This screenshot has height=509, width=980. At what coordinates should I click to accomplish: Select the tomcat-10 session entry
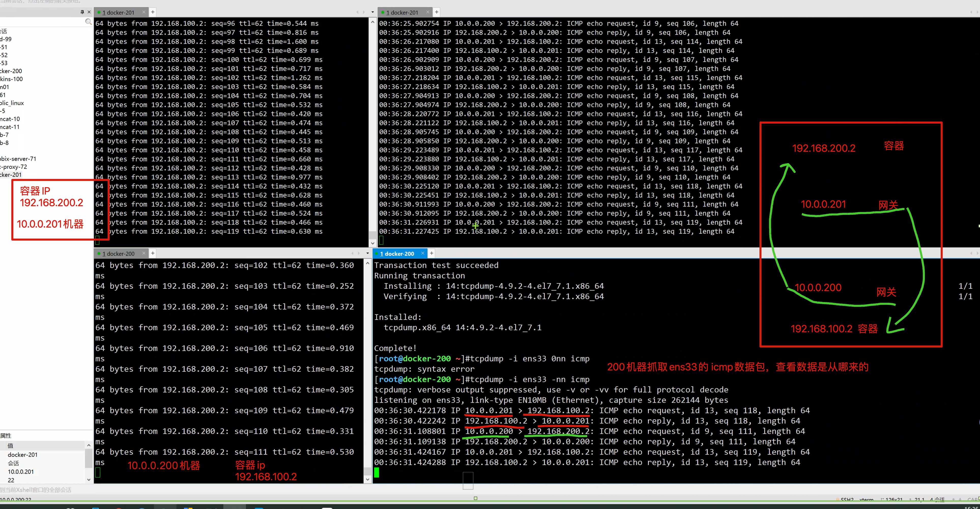(x=10, y=118)
